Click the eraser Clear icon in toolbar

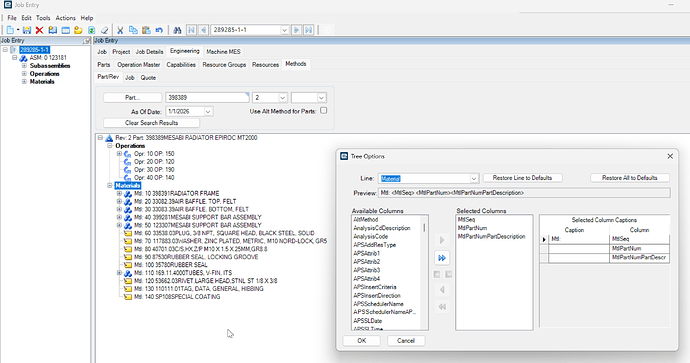point(104,30)
